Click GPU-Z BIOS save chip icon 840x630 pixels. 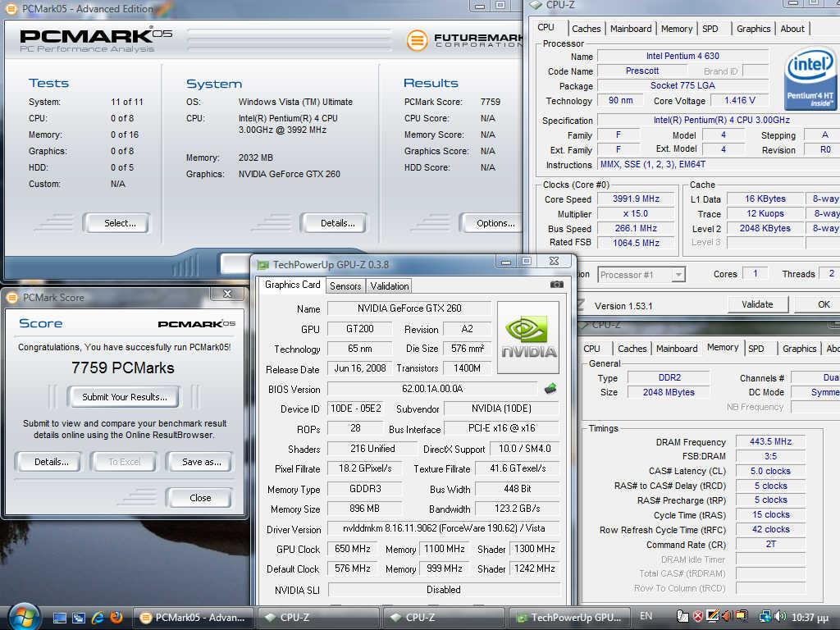pos(550,388)
